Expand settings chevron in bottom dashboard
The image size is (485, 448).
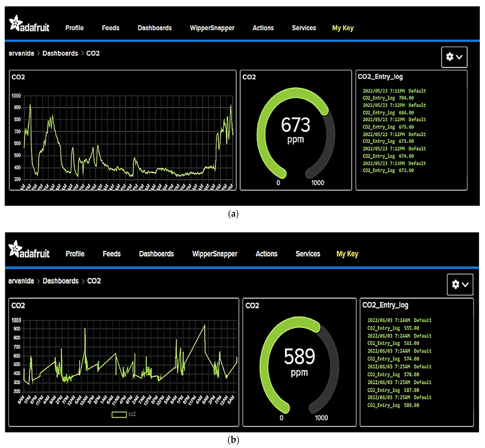[x=465, y=285]
